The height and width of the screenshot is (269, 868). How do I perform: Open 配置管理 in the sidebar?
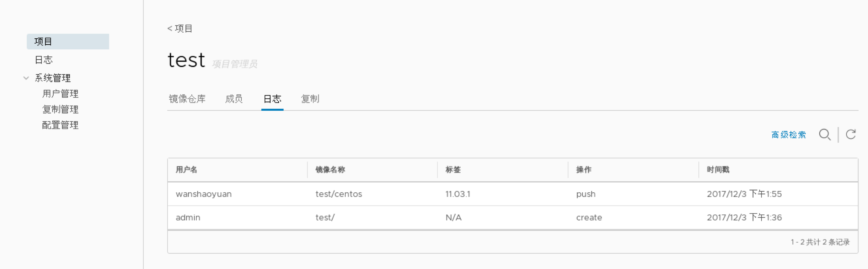pos(60,125)
